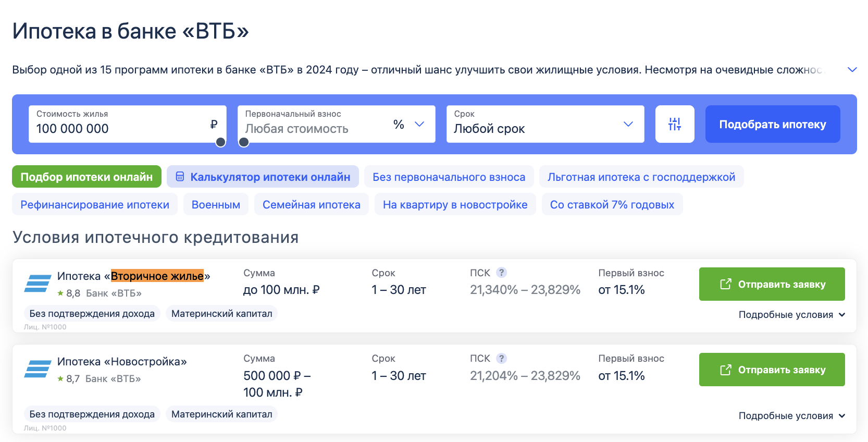Expand Подробные условия for Новостройка
868x442 pixels.
point(792,416)
